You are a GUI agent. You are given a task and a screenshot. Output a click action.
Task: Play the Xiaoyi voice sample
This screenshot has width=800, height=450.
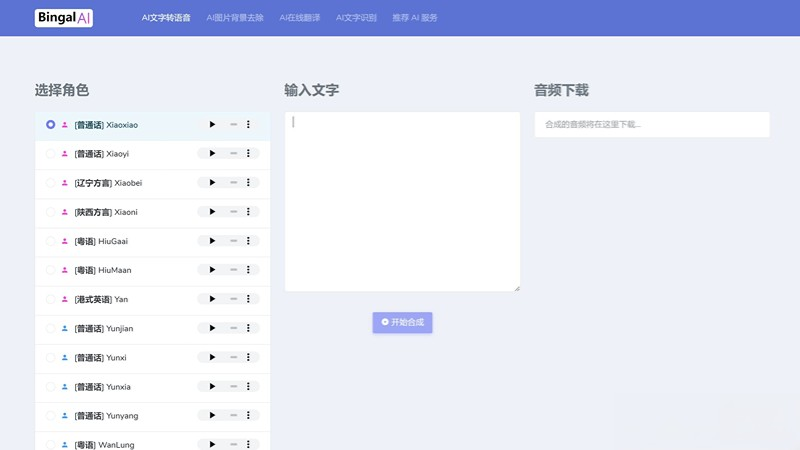212,154
